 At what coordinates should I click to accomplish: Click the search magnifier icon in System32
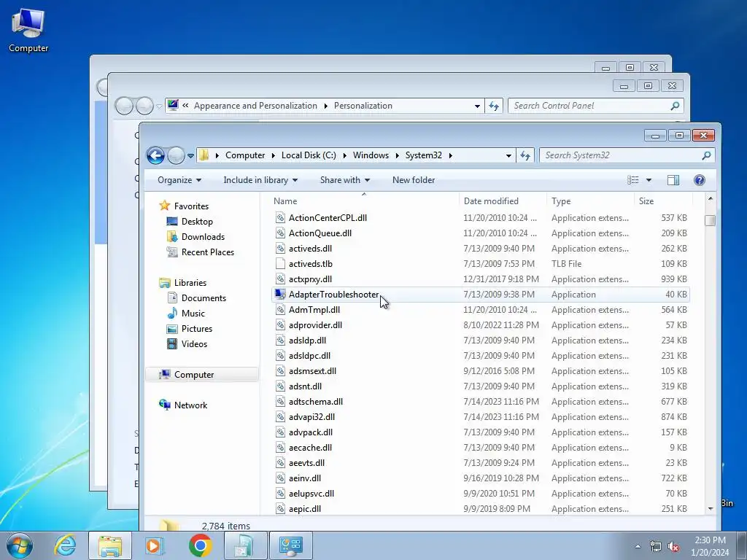pos(706,155)
